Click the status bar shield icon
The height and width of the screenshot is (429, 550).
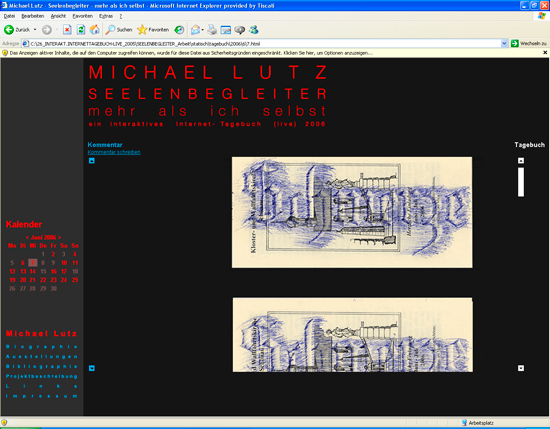click(x=4, y=422)
